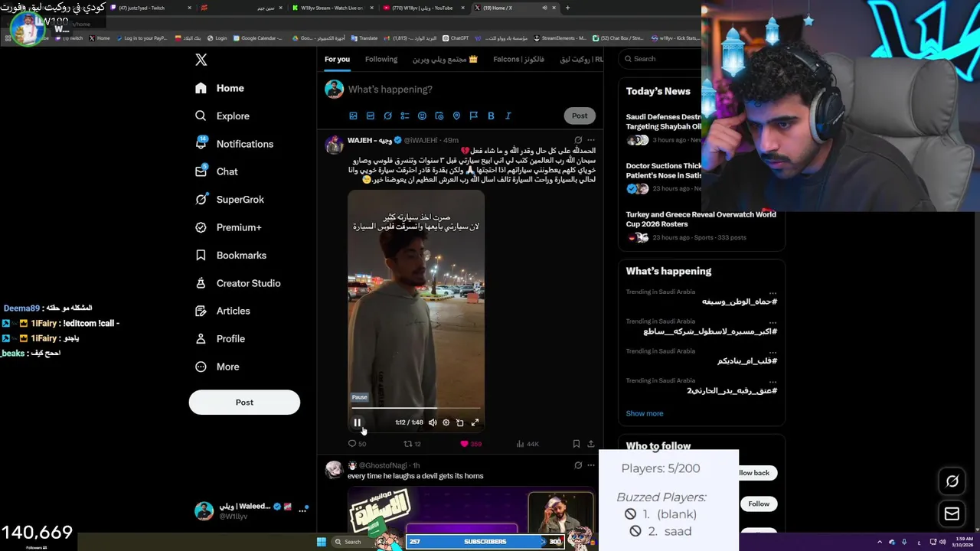Screen dimensions: 980x551
Task: Switch to the Following tab
Action: 381,59
